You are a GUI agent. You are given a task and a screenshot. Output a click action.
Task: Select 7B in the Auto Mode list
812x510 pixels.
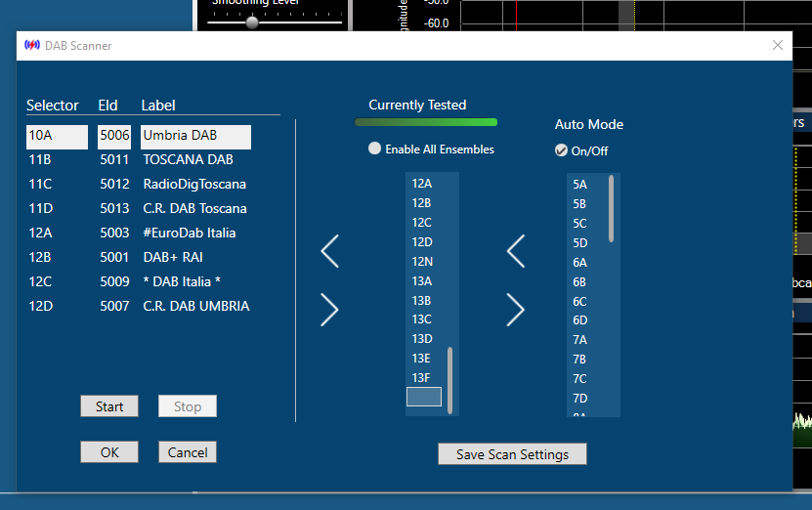coord(579,359)
